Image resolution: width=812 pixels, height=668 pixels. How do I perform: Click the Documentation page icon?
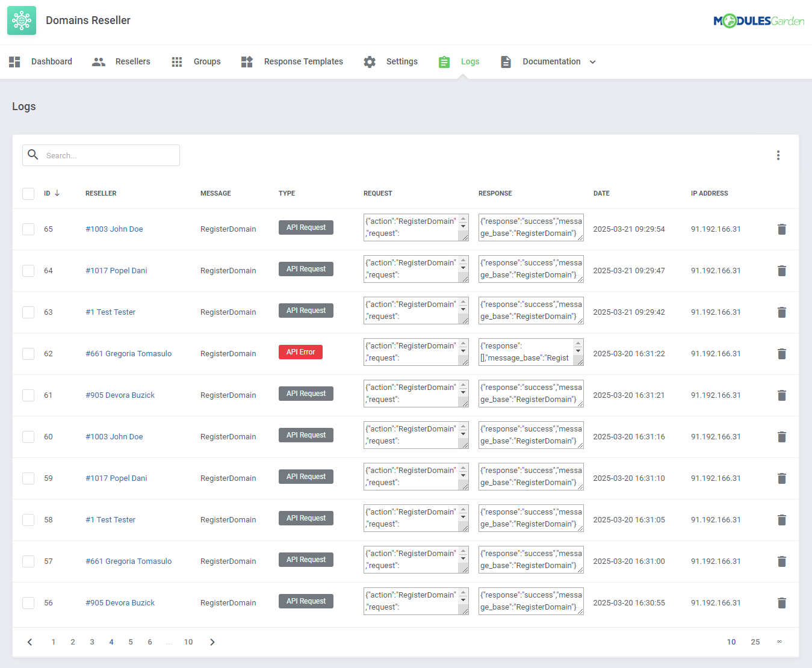[506, 61]
